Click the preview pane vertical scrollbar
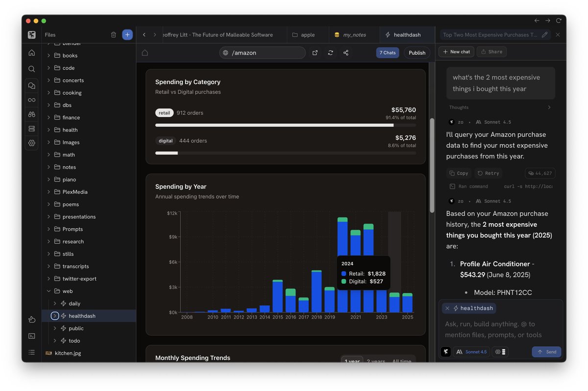This screenshot has height=391, width=588. coord(432,165)
